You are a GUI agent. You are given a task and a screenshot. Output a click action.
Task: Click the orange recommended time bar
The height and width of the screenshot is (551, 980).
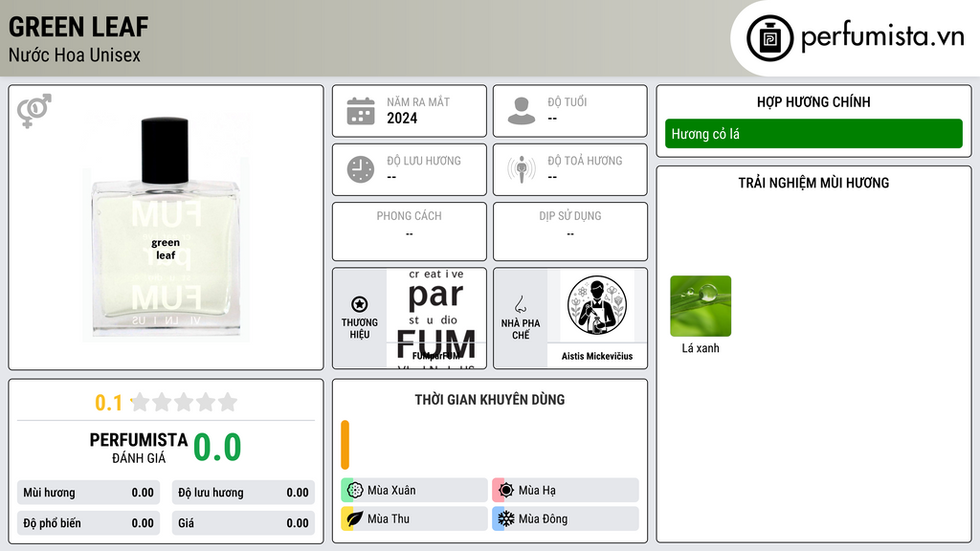pyautogui.click(x=345, y=445)
